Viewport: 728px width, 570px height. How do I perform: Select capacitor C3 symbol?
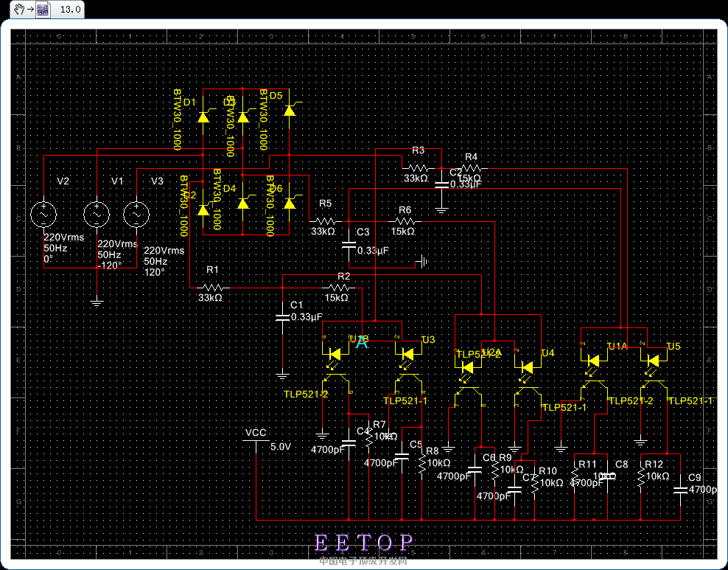point(349,245)
